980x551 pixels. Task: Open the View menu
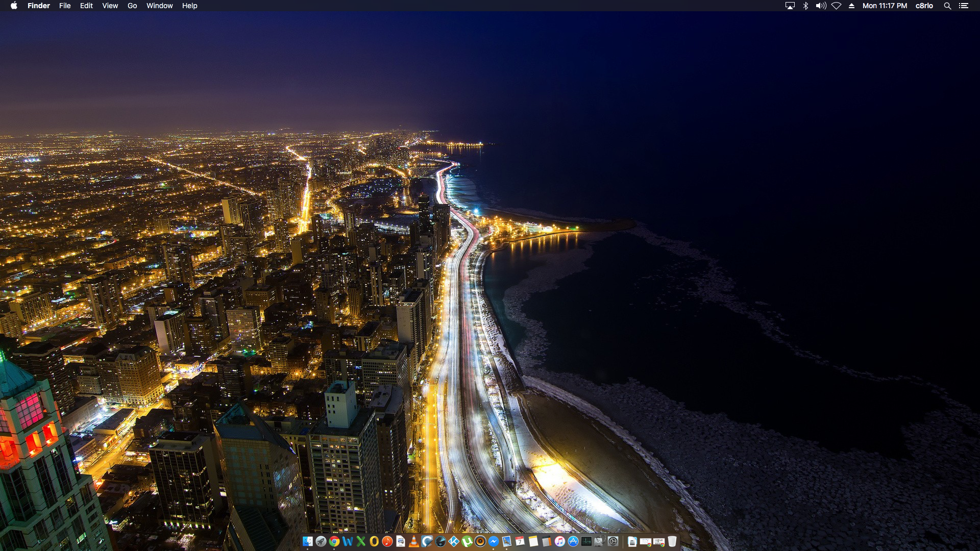pyautogui.click(x=110, y=6)
